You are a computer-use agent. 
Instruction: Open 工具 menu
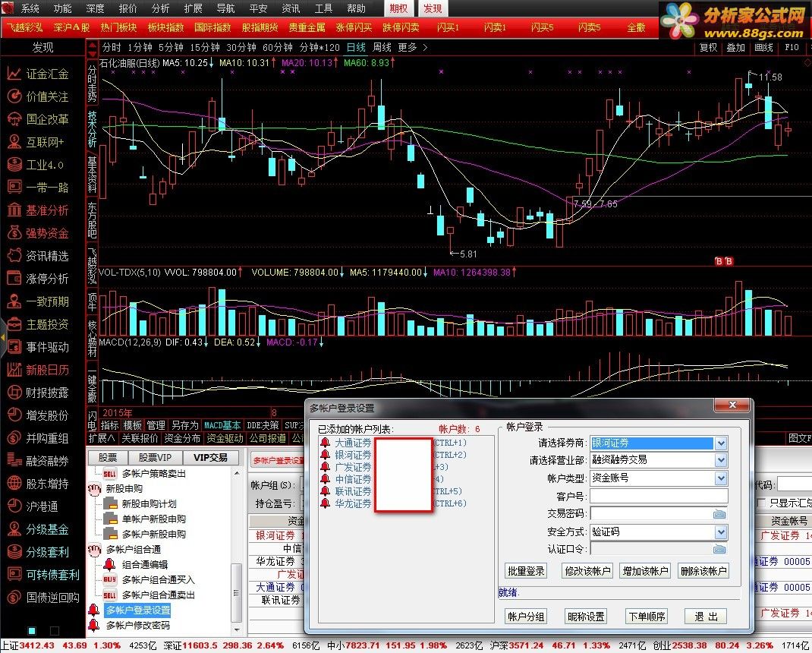click(x=323, y=9)
